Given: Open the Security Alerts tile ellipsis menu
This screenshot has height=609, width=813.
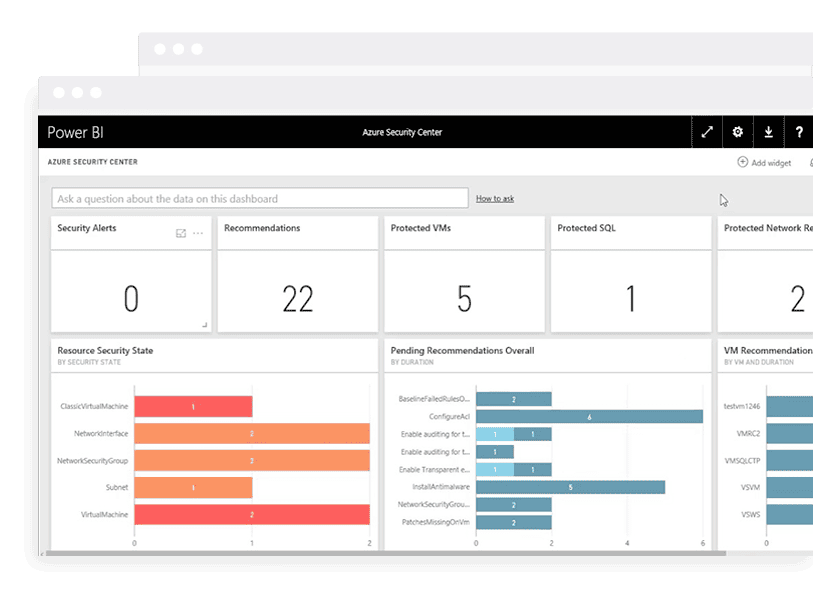Looking at the screenshot, I should pos(198,233).
